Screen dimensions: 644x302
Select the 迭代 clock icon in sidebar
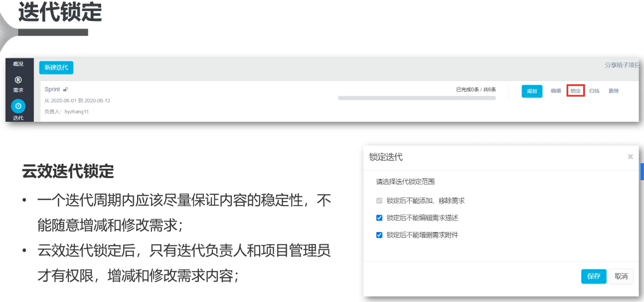18,106
